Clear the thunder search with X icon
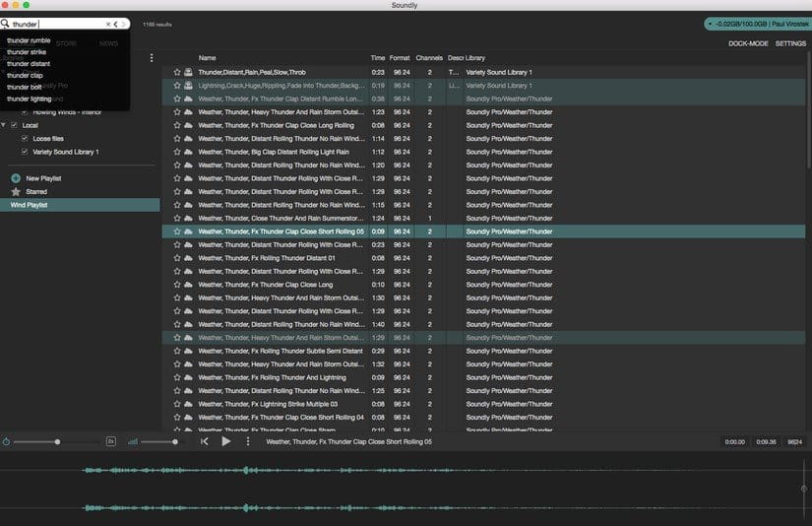The height and width of the screenshot is (526, 812). pyautogui.click(x=108, y=24)
